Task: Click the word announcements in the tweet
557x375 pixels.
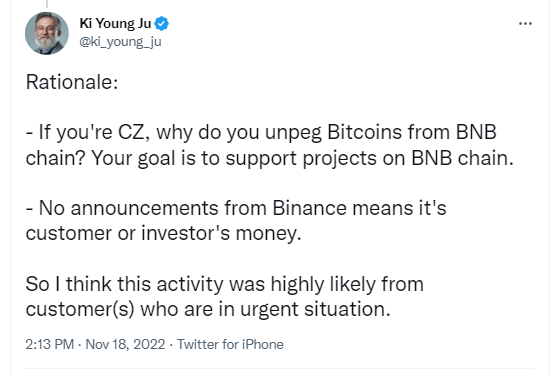Action: [x=144, y=208]
